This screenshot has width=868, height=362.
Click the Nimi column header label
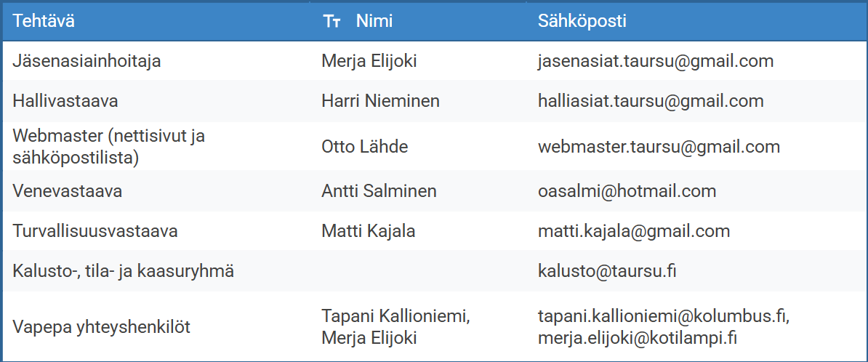tap(374, 22)
